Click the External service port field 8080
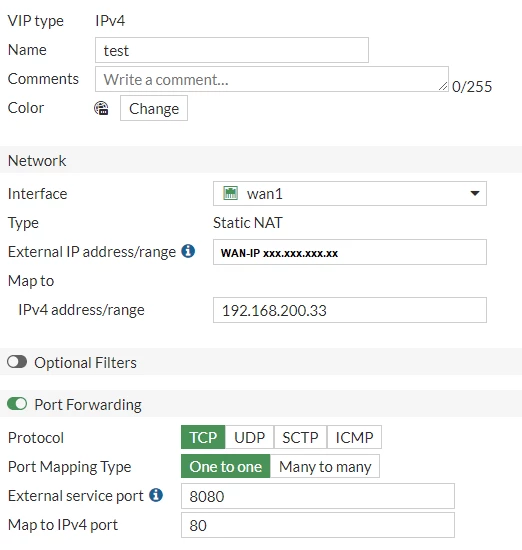This screenshot has width=522, height=550. tap(318, 496)
